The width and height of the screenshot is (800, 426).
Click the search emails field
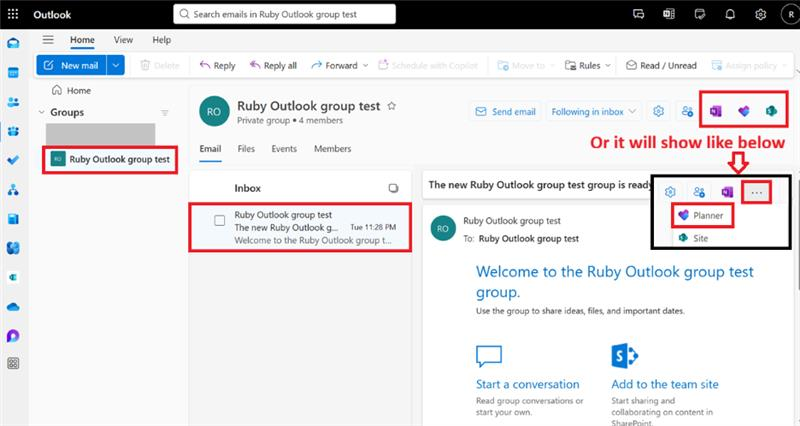click(285, 14)
